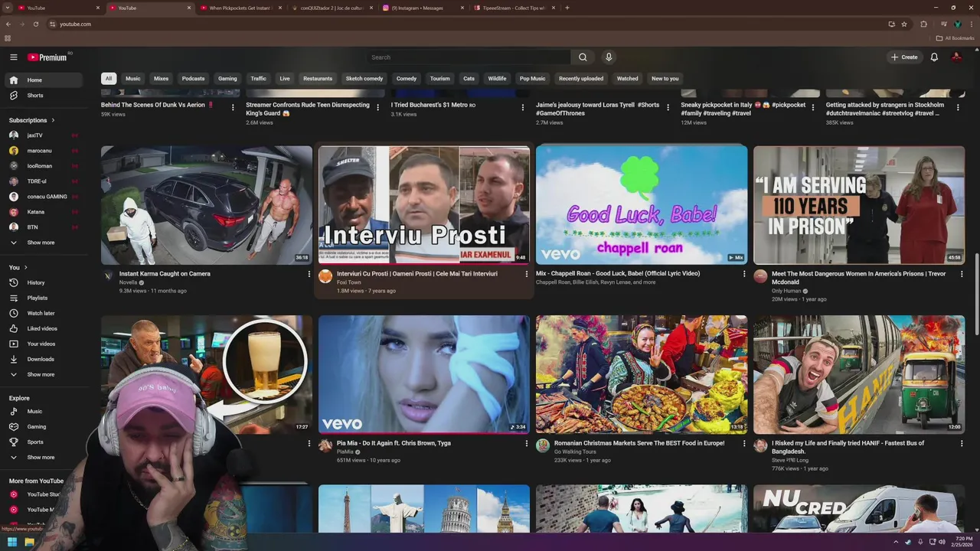
Task: Open the notifications bell
Action: (x=934, y=57)
